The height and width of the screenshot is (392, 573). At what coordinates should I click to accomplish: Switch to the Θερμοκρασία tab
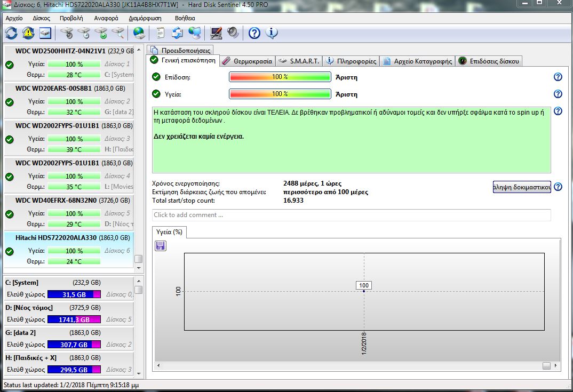[x=248, y=61]
